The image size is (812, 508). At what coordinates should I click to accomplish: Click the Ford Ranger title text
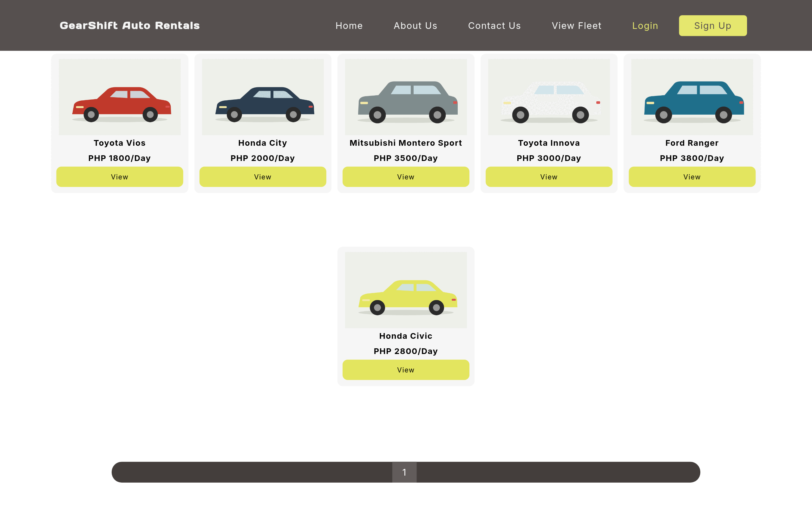coord(692,143)
